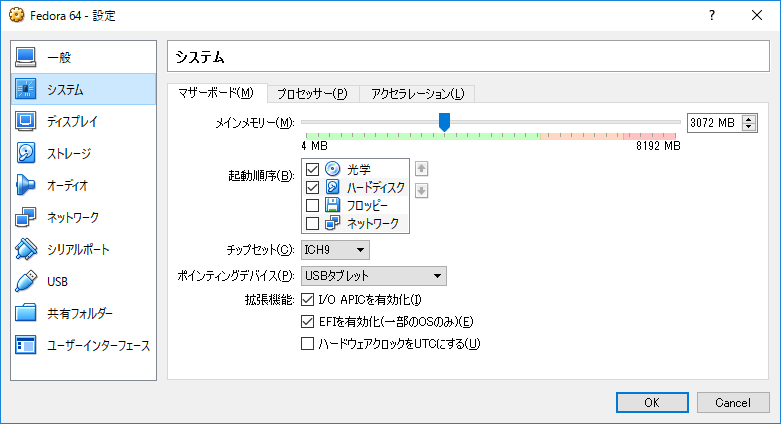Click the help question mark button
The width and height of the screenshot is (781, 424).
(x=712, y=15)
